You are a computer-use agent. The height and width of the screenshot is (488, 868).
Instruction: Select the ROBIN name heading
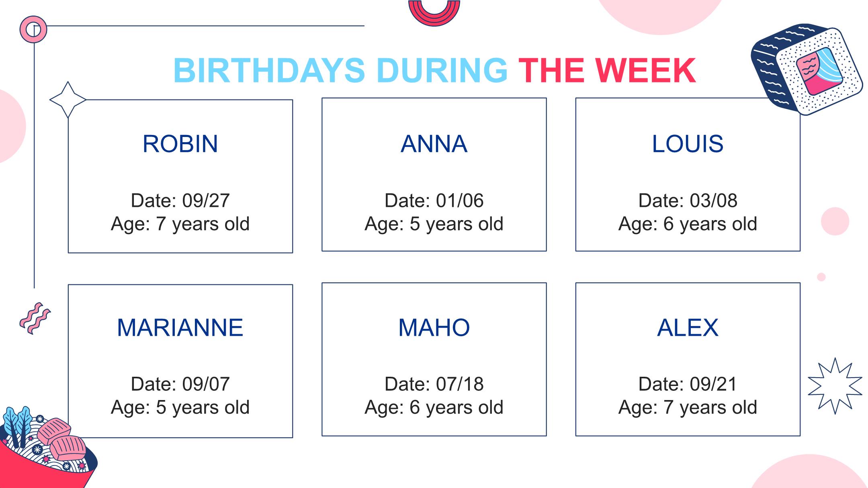click(180, 144)
